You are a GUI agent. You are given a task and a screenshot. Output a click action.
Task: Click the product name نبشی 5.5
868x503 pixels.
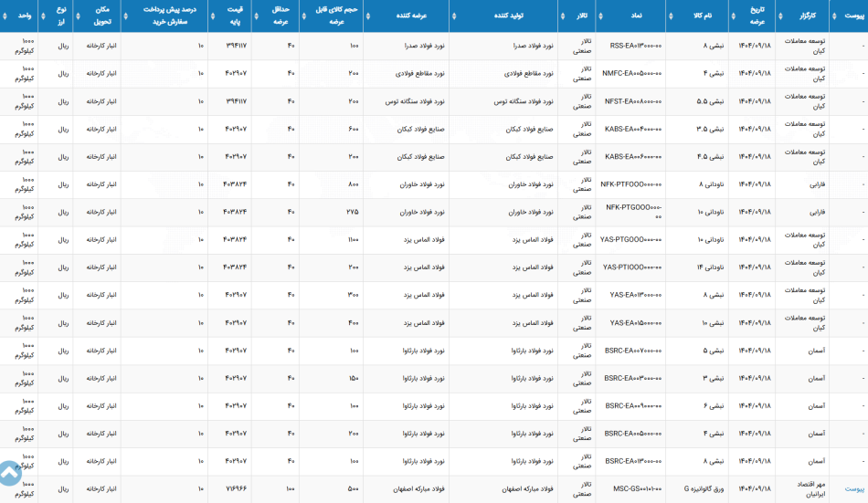pyautogui.click(x=710, y=101)
